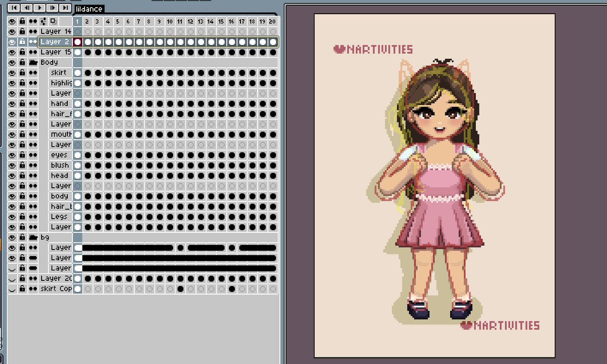Toggle onion skin icon in timeline header

pos(54,21)
